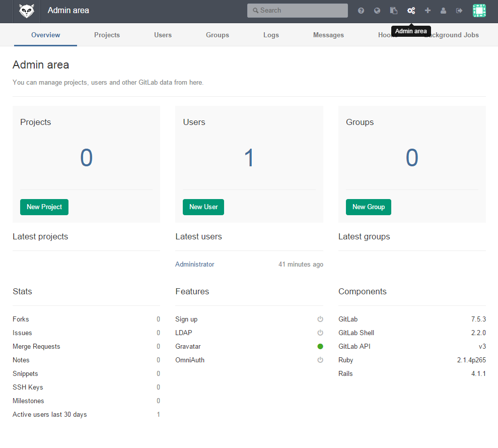The width and height of the screenshot is (498, 448).
Task: Click 'Active users last 30 days' label
Action: (49, 415)
